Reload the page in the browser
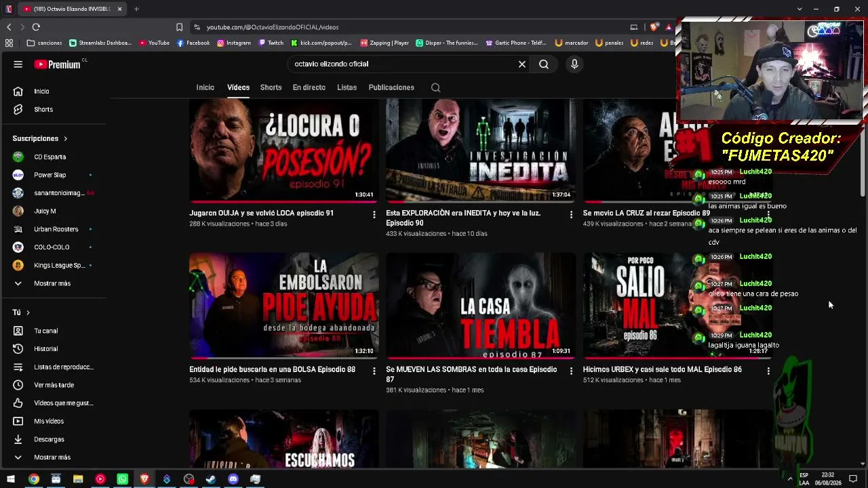The image size is (868, 488). (36, 27)
